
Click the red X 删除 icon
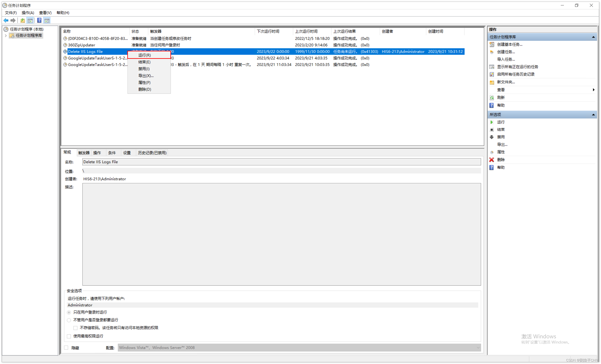492,160
